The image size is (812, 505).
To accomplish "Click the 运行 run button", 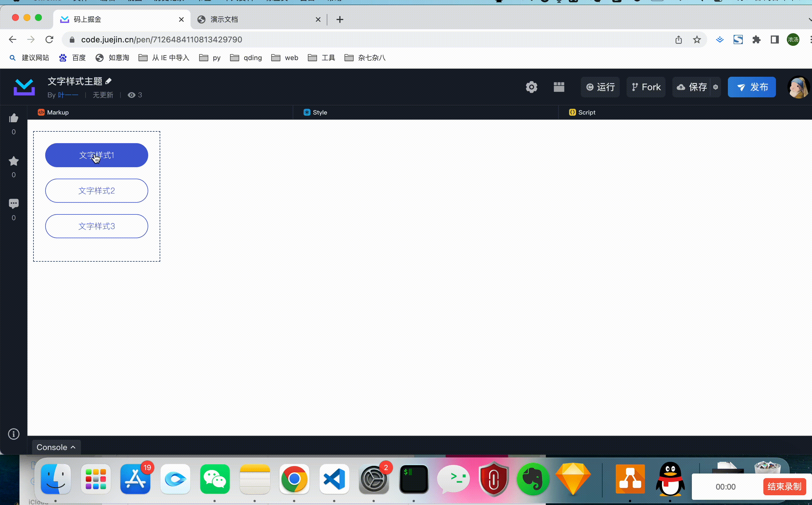I will tap(600, 87).
